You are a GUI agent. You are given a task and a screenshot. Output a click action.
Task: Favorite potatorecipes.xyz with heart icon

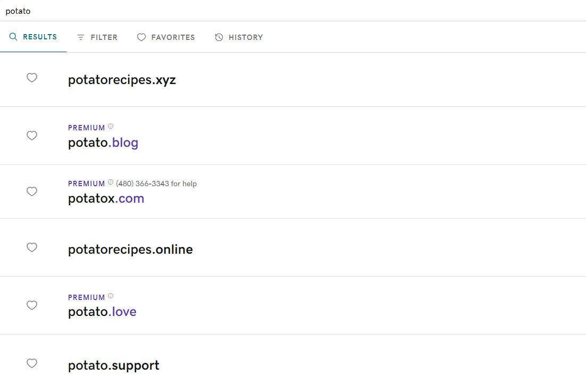[x=32, y=78]
